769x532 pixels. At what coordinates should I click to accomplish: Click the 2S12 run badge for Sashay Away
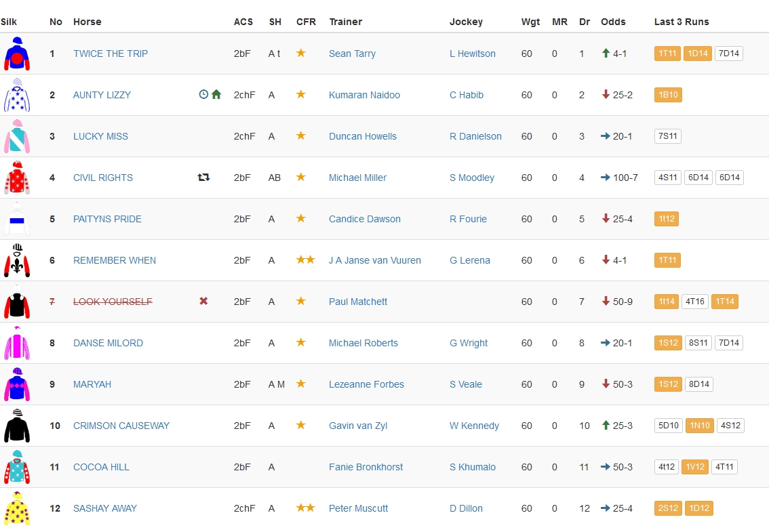(667, 508)
